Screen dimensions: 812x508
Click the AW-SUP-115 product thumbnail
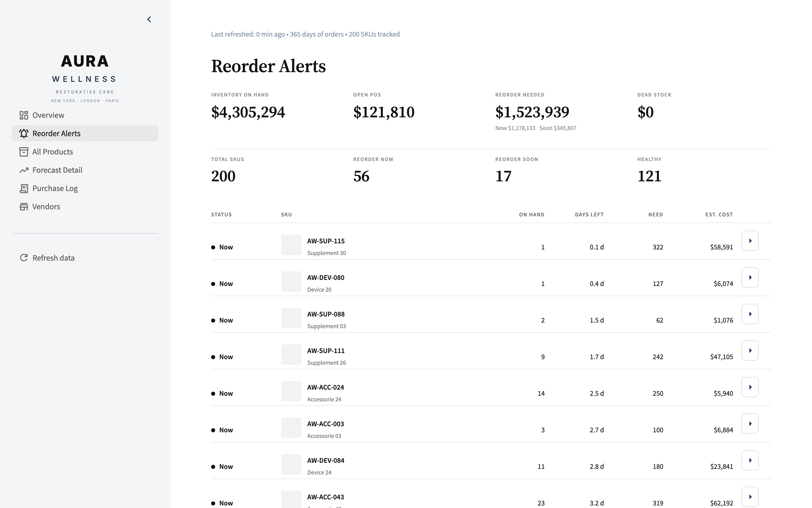point(291,245)
